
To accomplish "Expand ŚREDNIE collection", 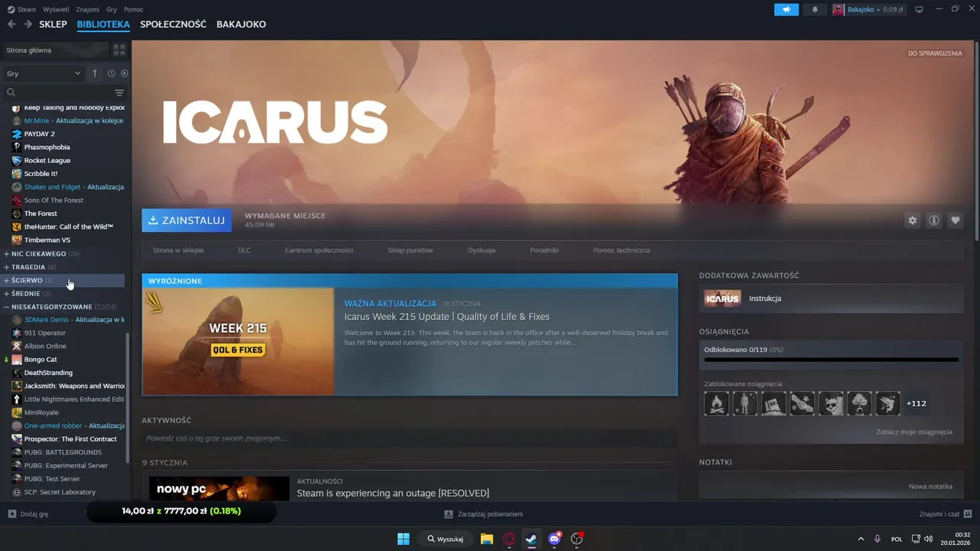I will point(28,293).
